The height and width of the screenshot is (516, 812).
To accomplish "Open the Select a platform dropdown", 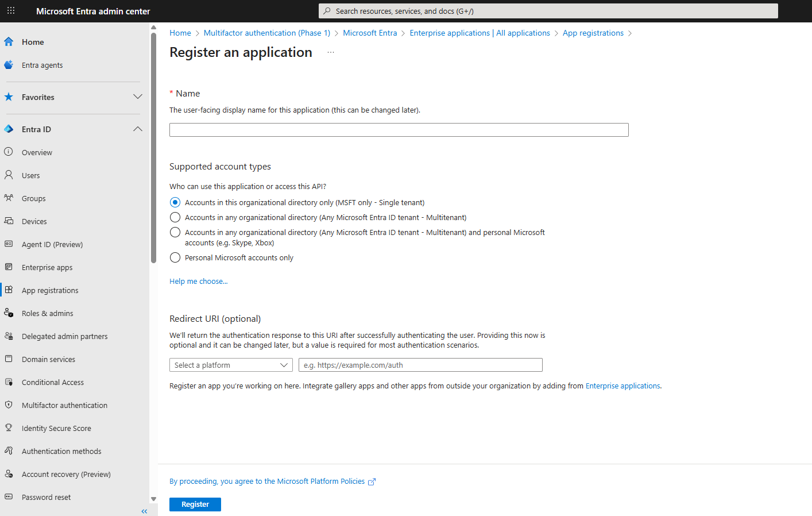I will coord(231,364).
